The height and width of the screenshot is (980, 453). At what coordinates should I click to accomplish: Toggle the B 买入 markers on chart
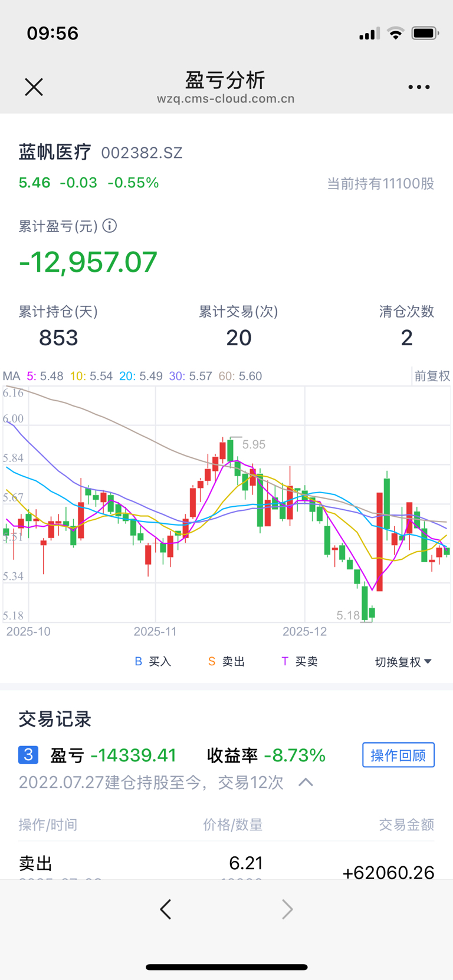click(x=153, y=662)
